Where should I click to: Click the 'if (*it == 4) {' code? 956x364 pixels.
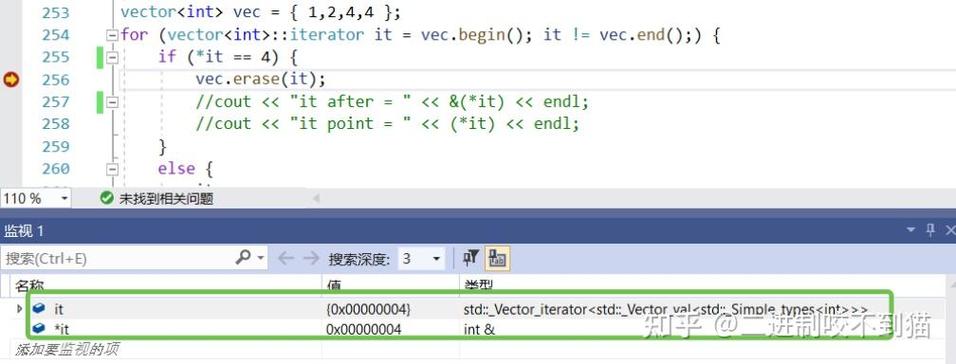228,57
